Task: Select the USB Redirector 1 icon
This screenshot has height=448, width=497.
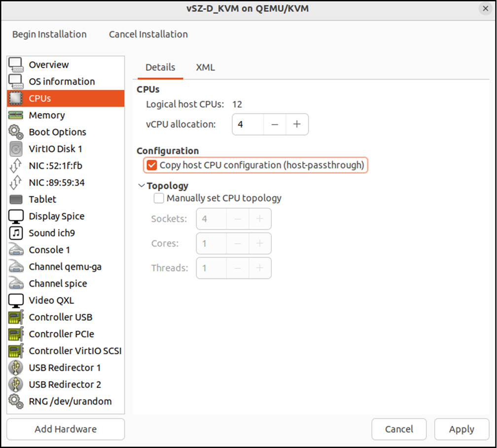Action: tap(16, 368)
